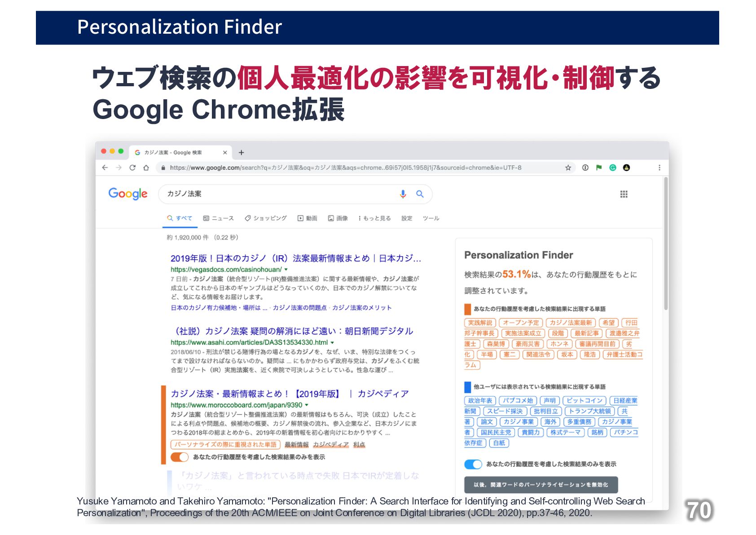The width and height of the screenshot is (756, 535).
Task: Click the orange 関連法令 tag
Action: pos(538,354)
